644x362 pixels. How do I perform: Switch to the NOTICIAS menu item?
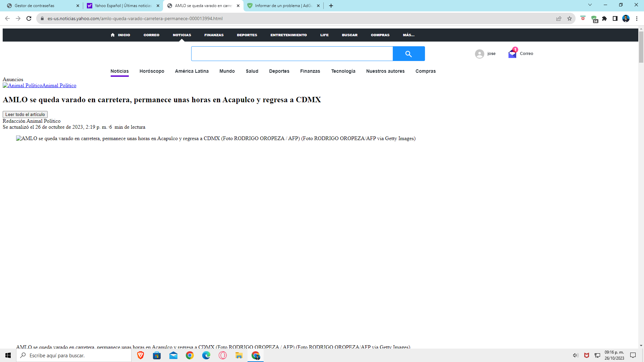[x=182, y=35]
